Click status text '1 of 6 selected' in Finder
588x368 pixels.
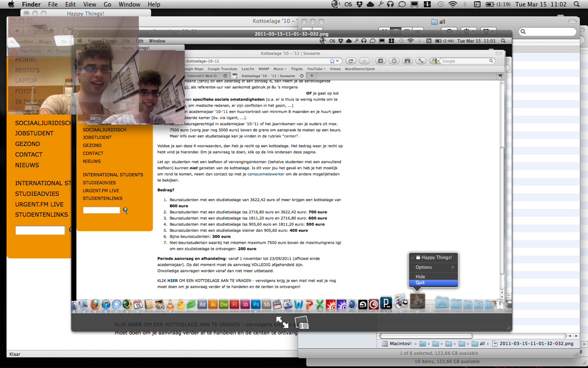tap(439, 353)
